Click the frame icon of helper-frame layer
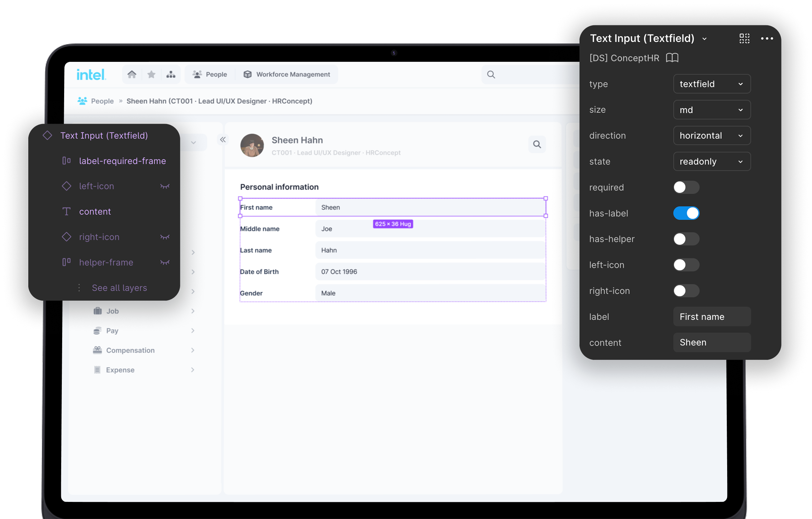812x519 pixels. [66, 262]
